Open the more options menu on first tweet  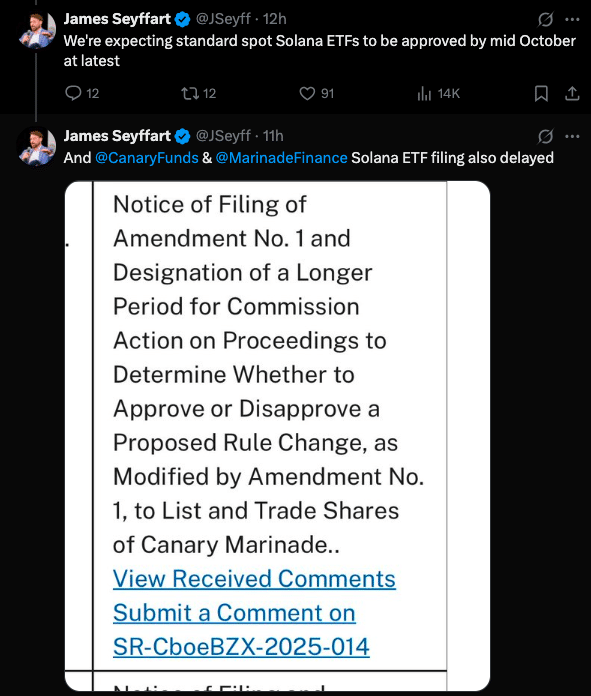(572, 20)
